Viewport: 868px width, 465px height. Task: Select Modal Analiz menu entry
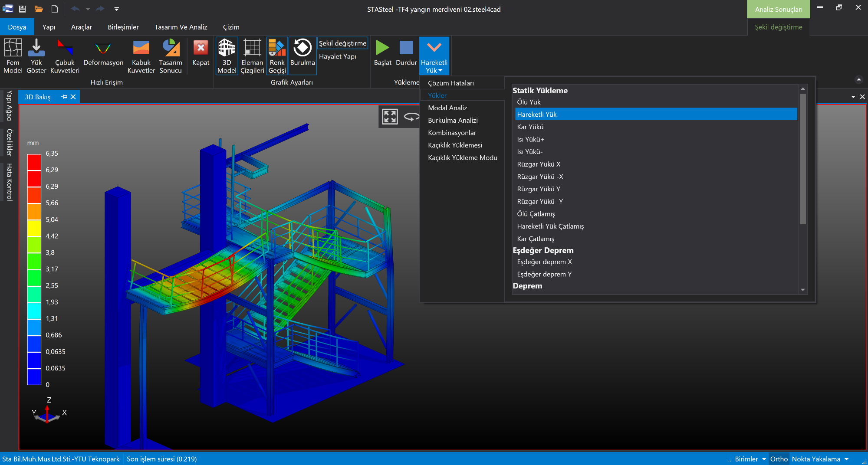pyautogui.click(x=447, y=108)
